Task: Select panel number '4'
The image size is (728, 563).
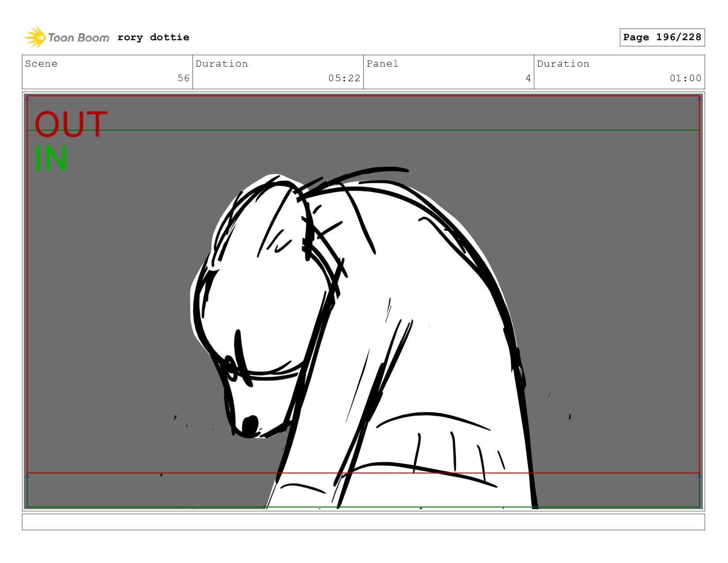Action: click(528, 78)
